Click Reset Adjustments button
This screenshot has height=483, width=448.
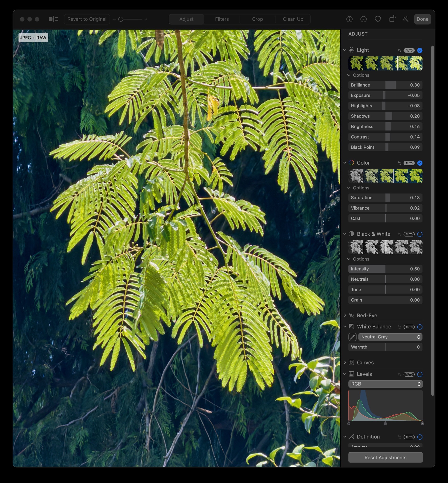[385, 458]
